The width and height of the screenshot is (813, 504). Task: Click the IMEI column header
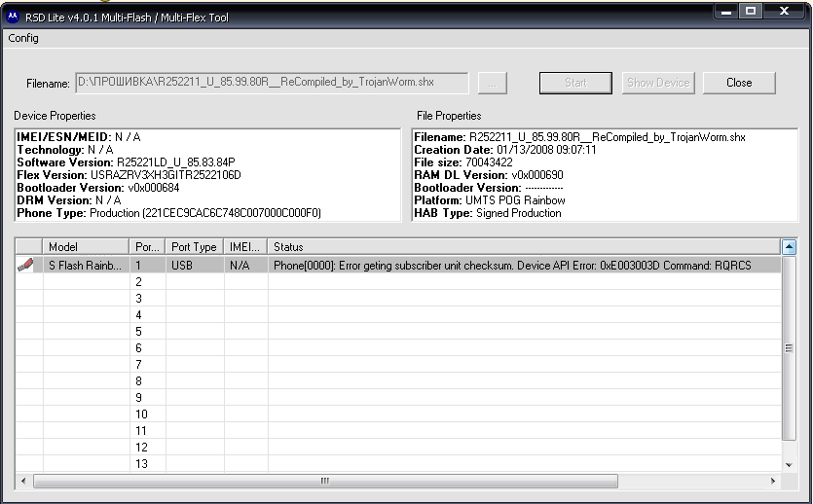(x=245, y=246)
